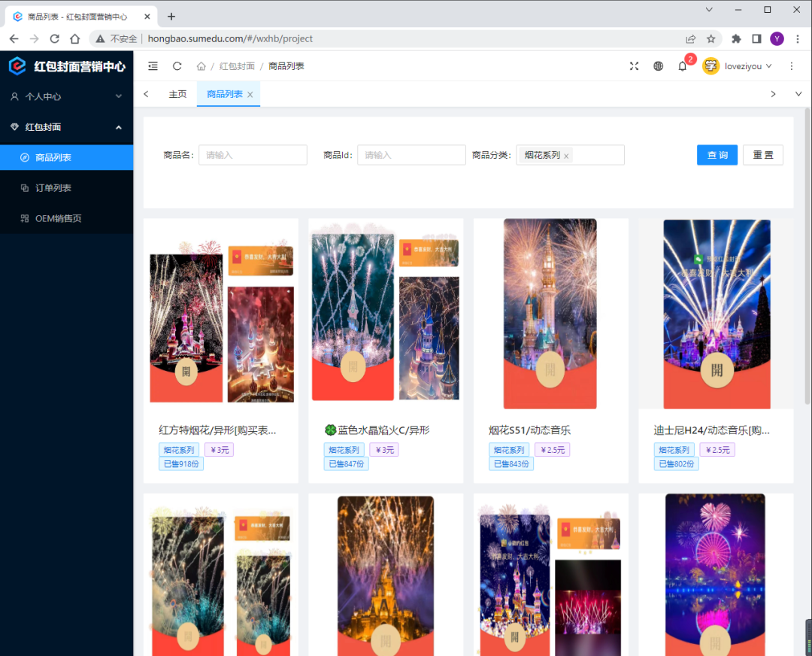Open the browser extensions puzzle icon
The height and width of the screenshot is (656, 812).
pos(736,39)
